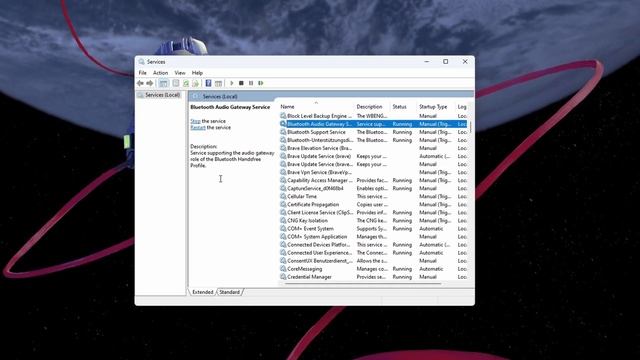Click the Credential Manager service name
The width and height of the screenshot is (640, 360).
(309, 277)
